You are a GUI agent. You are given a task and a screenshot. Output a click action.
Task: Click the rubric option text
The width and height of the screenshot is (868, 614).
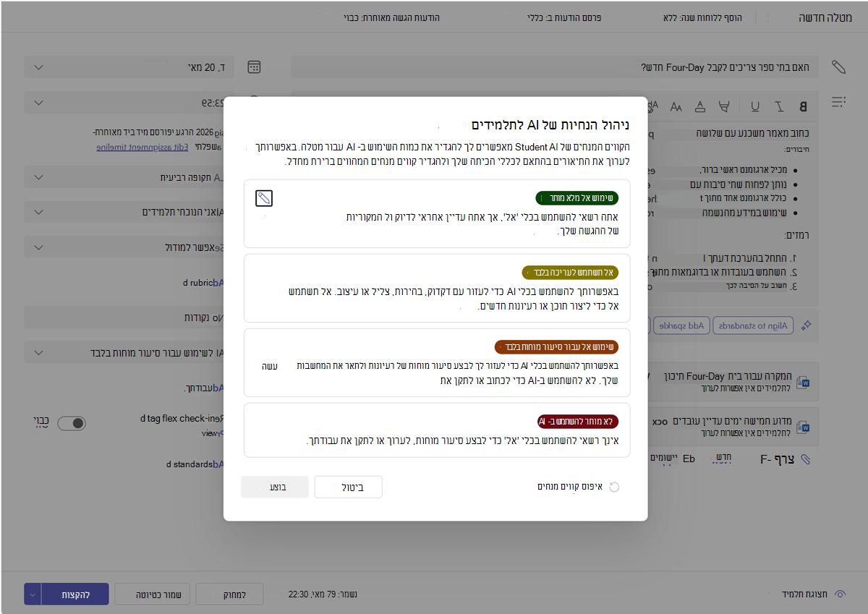pos(203,283)
